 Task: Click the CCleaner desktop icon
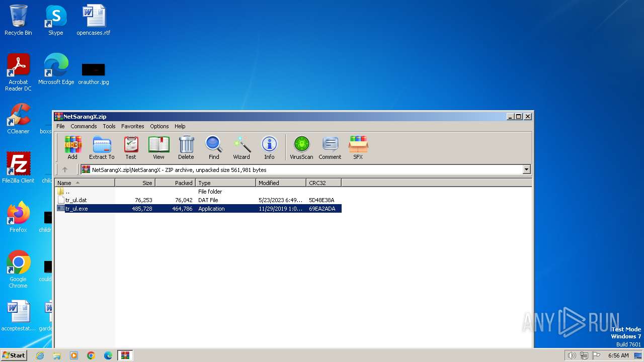tap(18, 119)
